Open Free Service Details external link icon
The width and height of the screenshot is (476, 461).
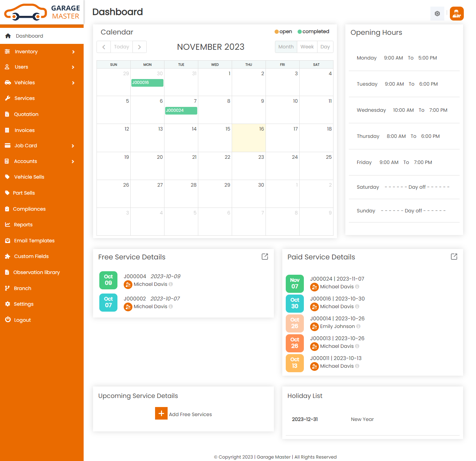(265, 257)
